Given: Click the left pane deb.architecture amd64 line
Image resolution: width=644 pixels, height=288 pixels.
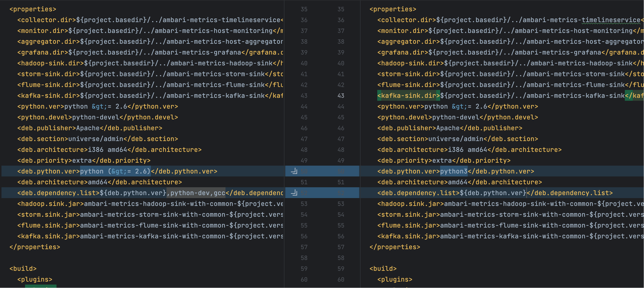Looking at the screenshot, I should [99, 182].
